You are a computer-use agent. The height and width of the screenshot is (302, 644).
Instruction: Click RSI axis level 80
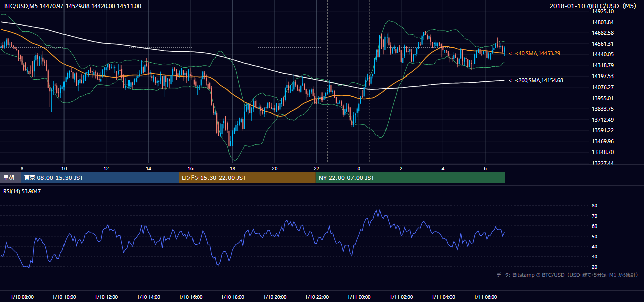(594, 206)
